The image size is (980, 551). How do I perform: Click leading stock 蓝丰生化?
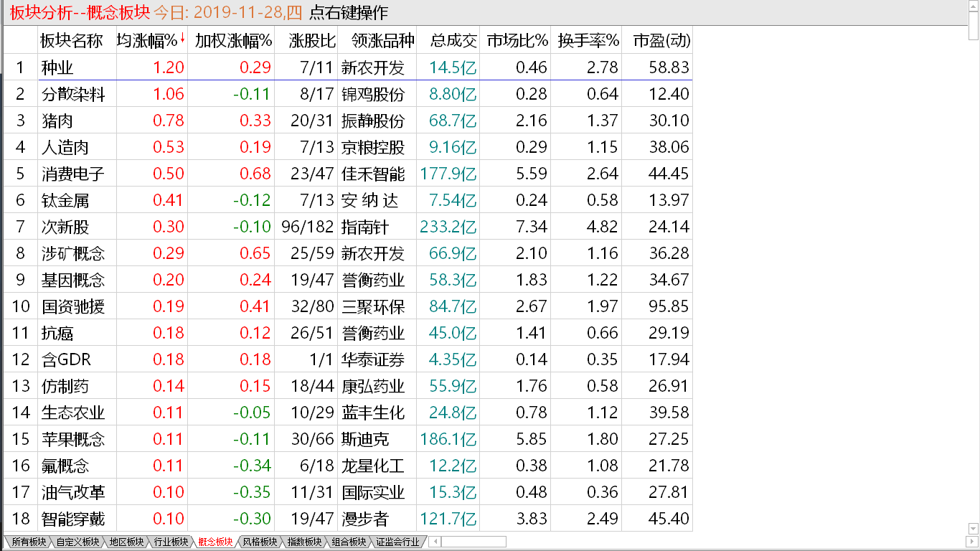point(373,413)
